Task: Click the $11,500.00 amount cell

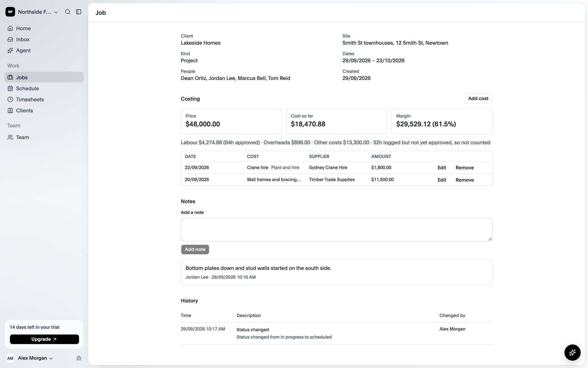Action: coord(382,180)
